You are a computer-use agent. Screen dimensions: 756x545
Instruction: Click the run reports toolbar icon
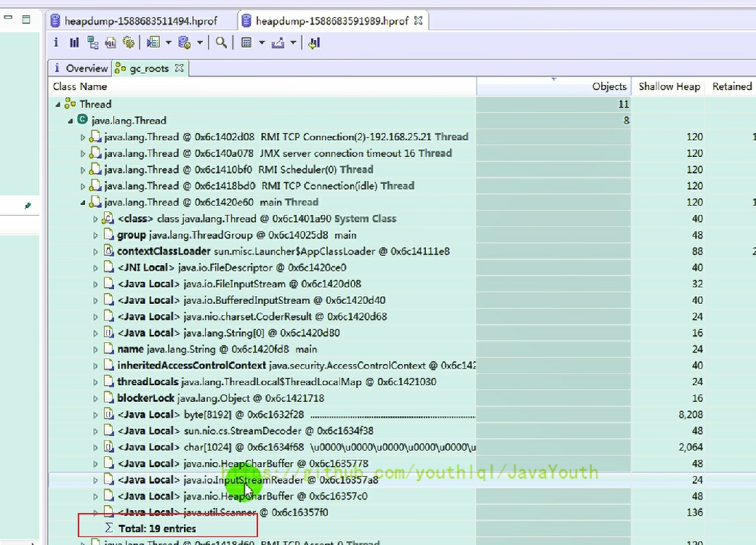click(x=153, y=43)
